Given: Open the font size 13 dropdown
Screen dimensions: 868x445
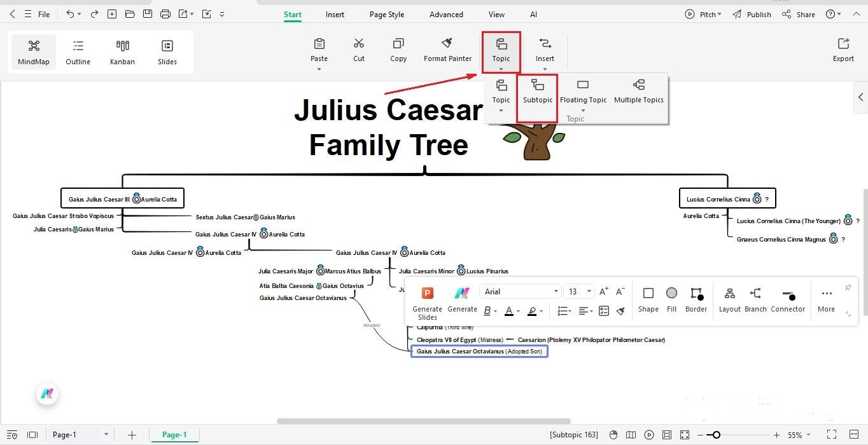Looking at the screenshot, I should pyautogui.click(x=580, y=291).
